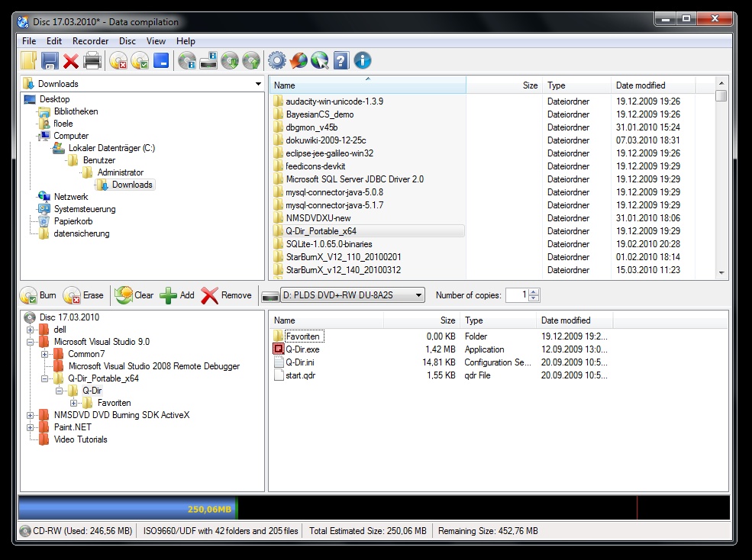Click the disc import icon with green arrow
Screen dimensions: 752x560
point(231,60)
